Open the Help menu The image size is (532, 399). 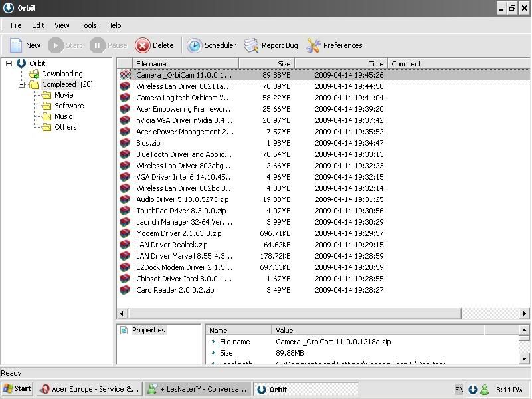coord(114,25)
